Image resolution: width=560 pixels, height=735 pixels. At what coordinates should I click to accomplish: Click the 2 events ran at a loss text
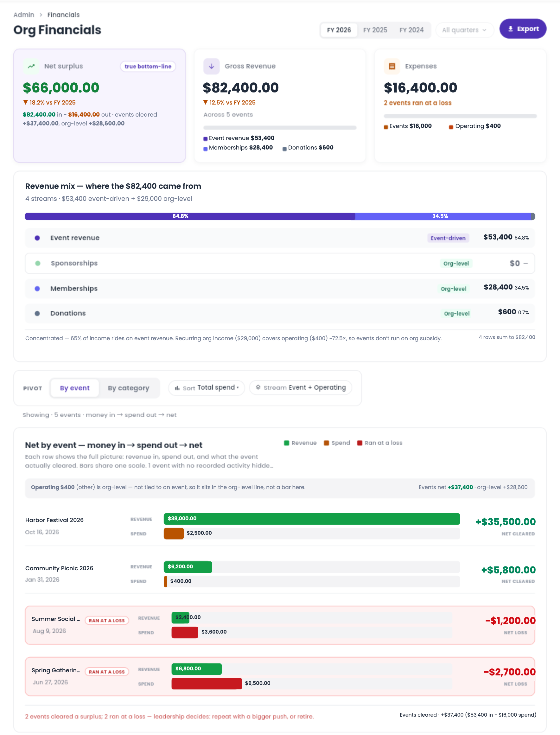(x=417, y=103)
